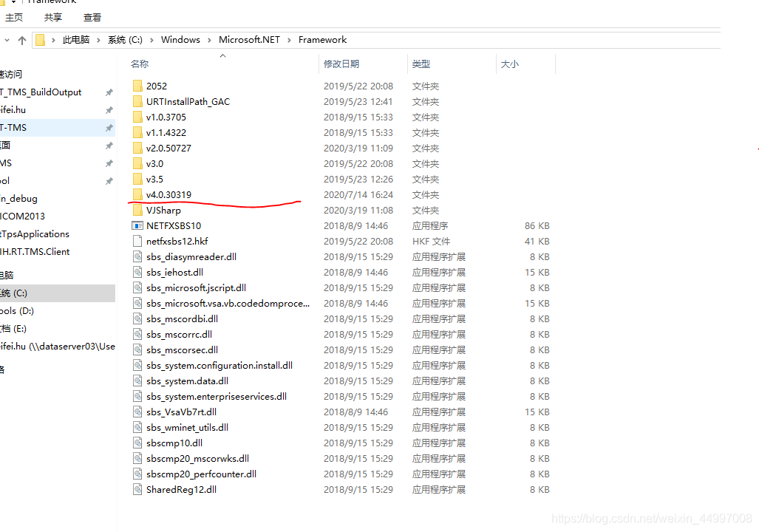
Task: Sort by 名称 column header
Action: click(140, 64)
